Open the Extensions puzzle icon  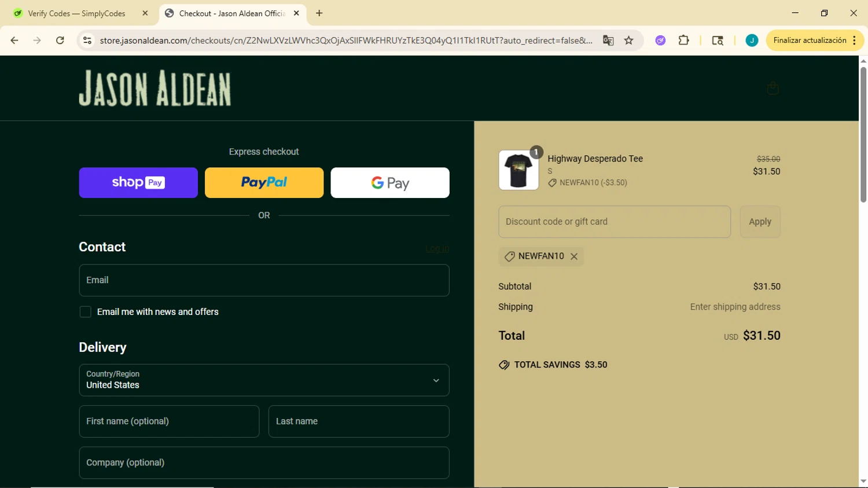[x=684, y=41]
